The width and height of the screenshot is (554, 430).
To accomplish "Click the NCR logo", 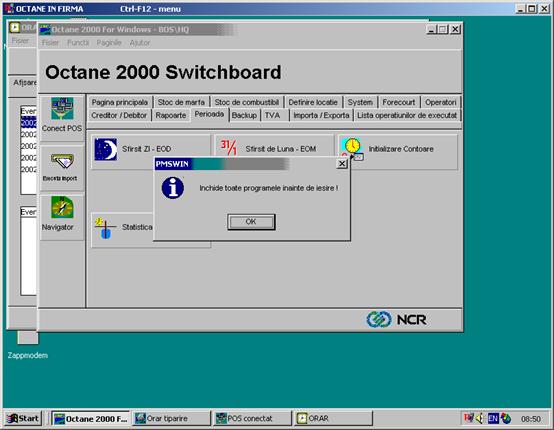I will [396, 319].
